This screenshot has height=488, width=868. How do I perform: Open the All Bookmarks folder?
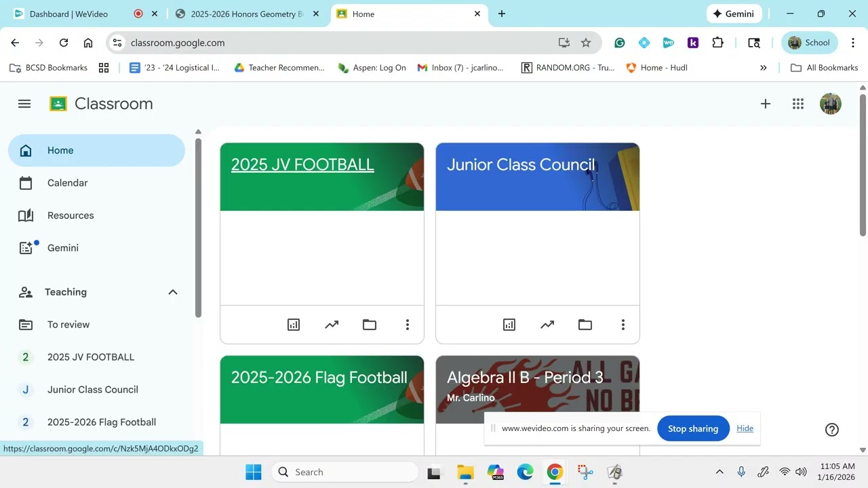(825, 68)
